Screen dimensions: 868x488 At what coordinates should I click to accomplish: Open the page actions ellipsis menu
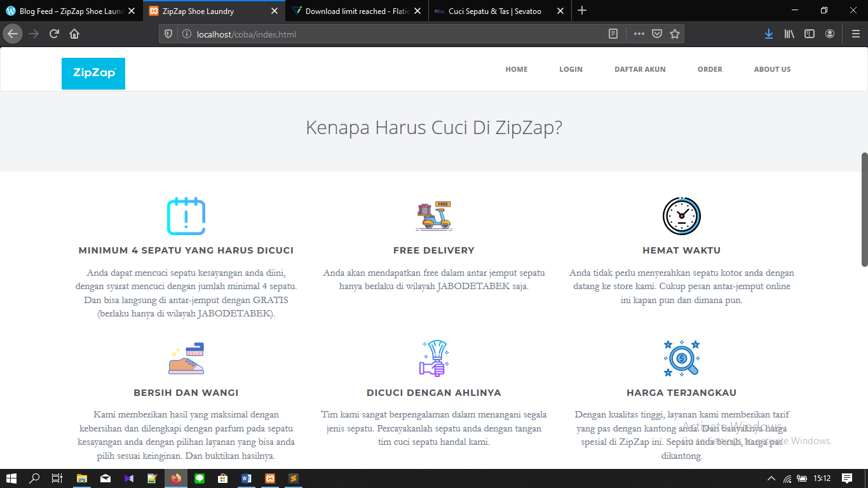coord(639,33)
